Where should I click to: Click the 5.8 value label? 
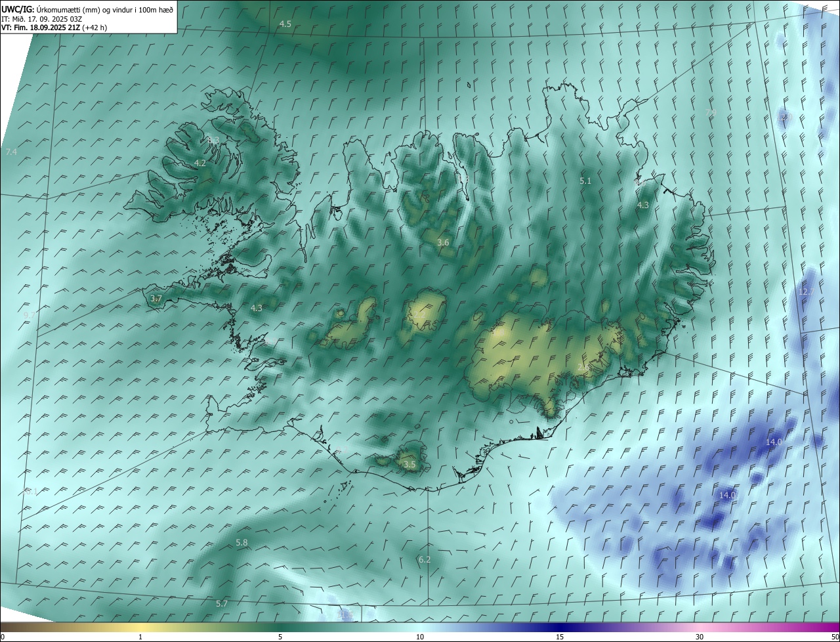pyautogui.click(x=241, y=542)
